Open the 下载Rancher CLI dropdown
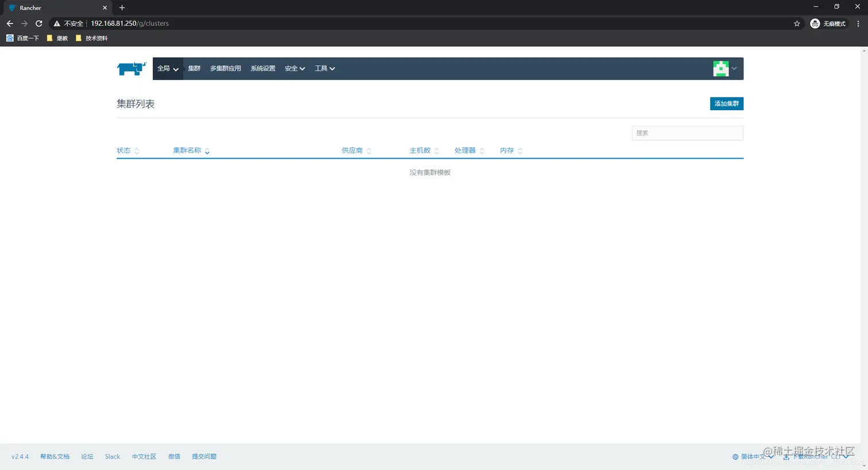The image size is (868, 470). tap(816, 457)
